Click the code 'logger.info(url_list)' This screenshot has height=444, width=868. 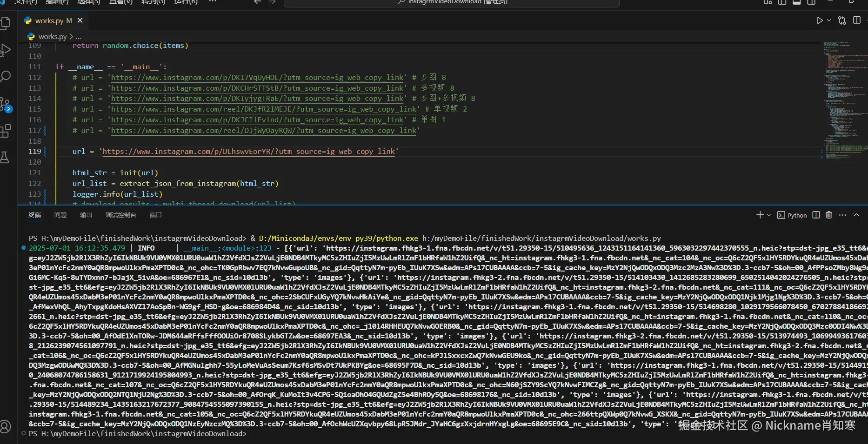coord(117,194)
